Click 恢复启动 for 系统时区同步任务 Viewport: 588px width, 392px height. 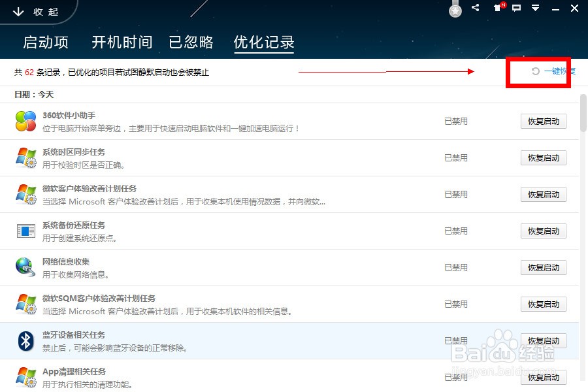click(x=543, y=158)
